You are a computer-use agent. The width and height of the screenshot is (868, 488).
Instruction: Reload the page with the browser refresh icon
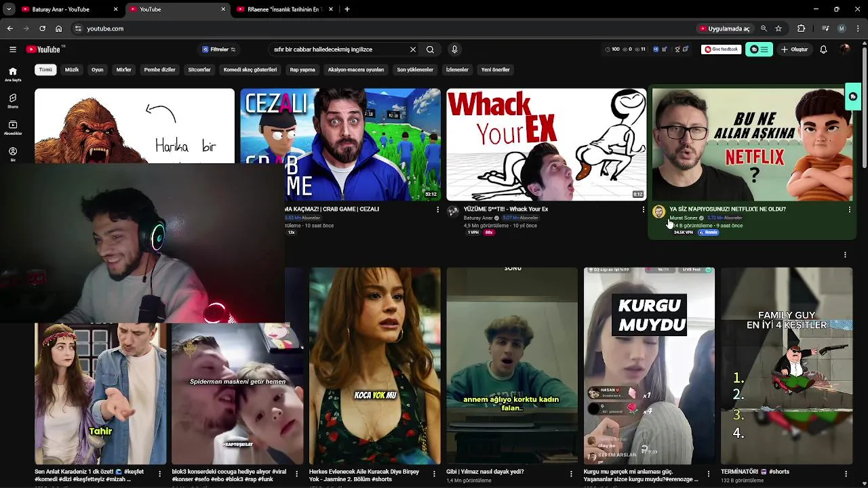pyautogui.click(x=42, y=28)
